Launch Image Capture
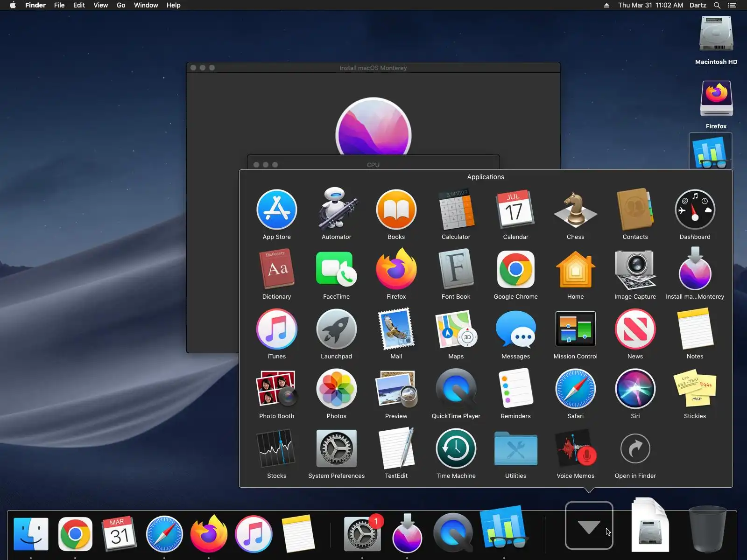747x560 pixels. [635, 269]
